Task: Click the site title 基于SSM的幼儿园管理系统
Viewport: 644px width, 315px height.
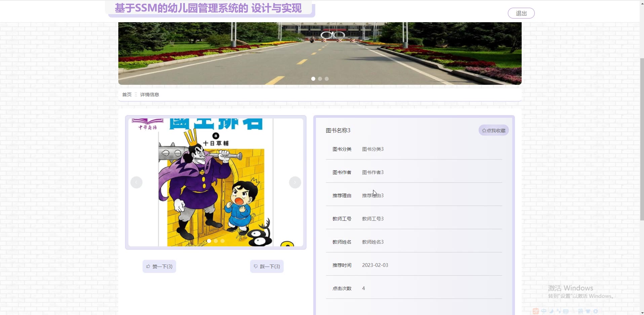Action: (208, 8)
